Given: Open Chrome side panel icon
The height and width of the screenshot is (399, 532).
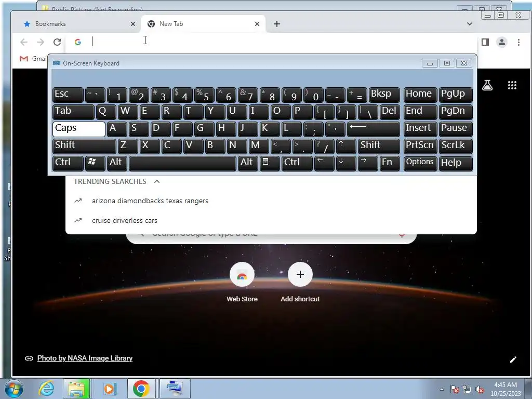Looking at the screenshot, I should coord(485,42).
